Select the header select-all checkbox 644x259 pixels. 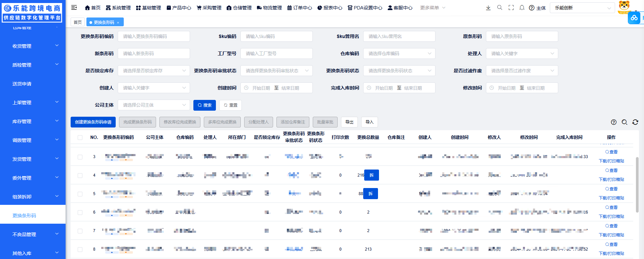coord(80,137)
